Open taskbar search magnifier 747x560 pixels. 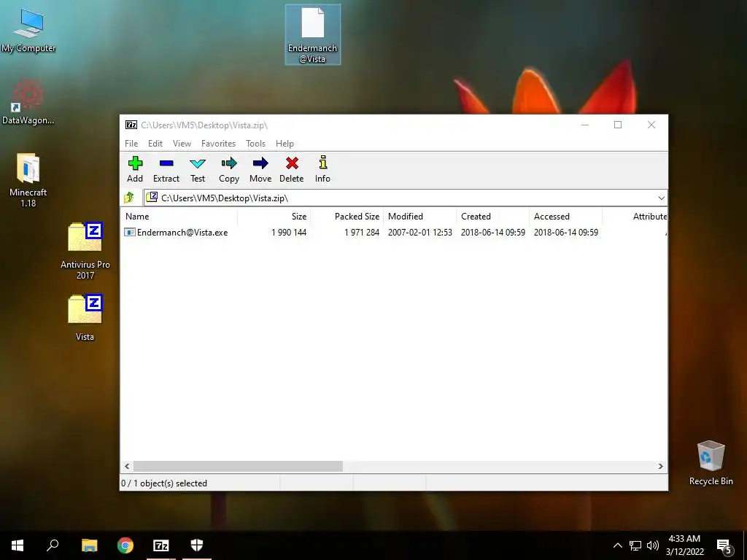[x=53, y=545]
